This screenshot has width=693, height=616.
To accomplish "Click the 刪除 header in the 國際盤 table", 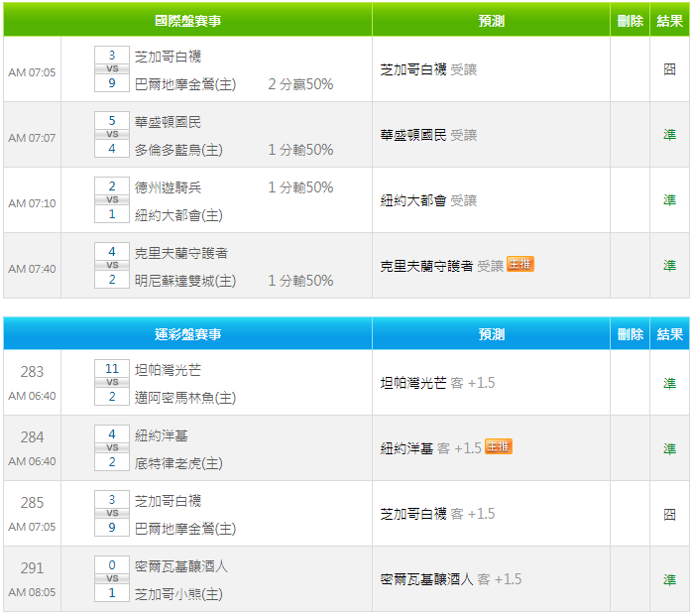I will [x=630, y=21].
